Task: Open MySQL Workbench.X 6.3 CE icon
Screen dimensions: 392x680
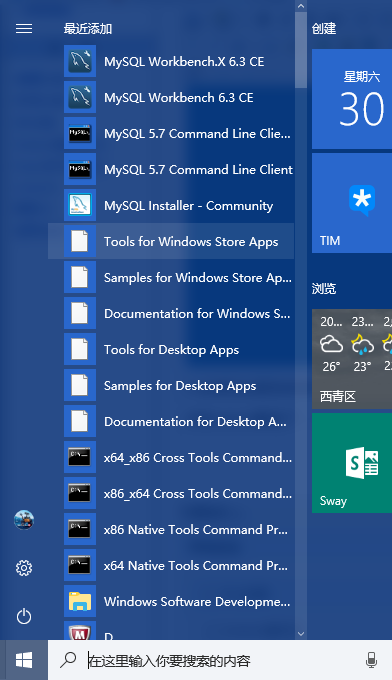Action: 80,61
